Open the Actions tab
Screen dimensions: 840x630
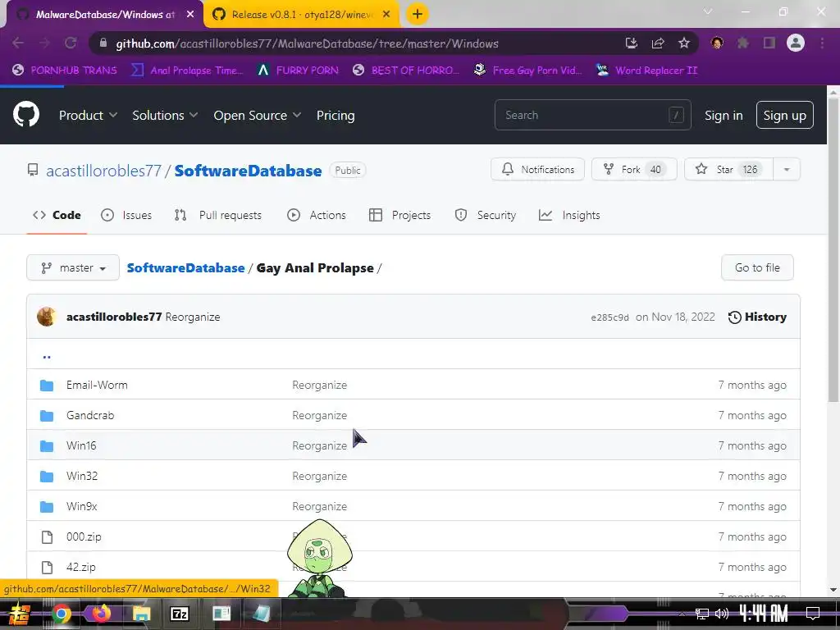[x=317, y=216]
